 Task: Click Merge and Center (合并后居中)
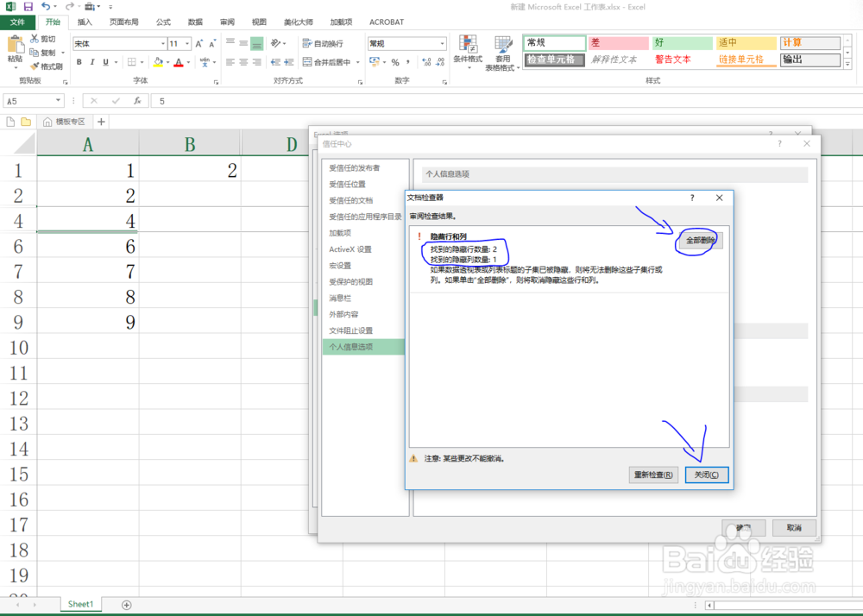[327, 62]
